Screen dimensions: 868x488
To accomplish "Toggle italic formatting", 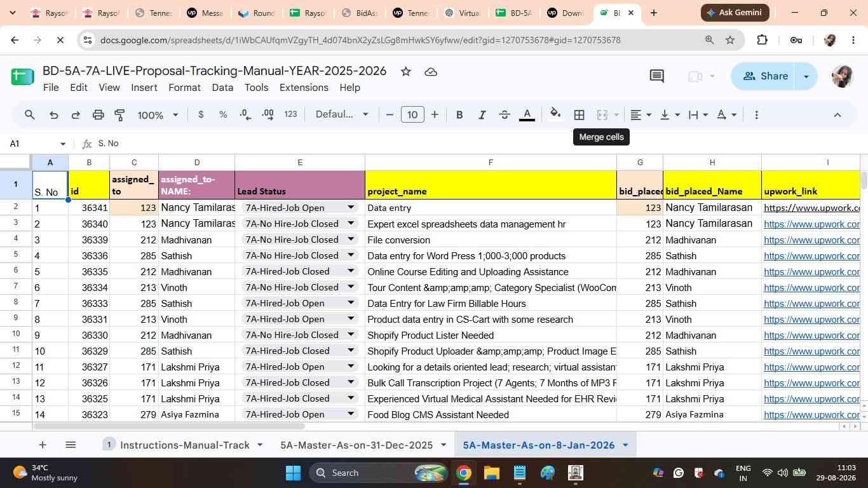I will 482,115.
